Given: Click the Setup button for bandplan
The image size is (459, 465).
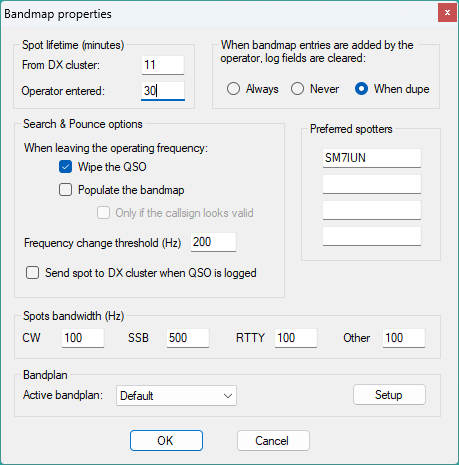Looking at the screenshot, I should click(389, 395).
